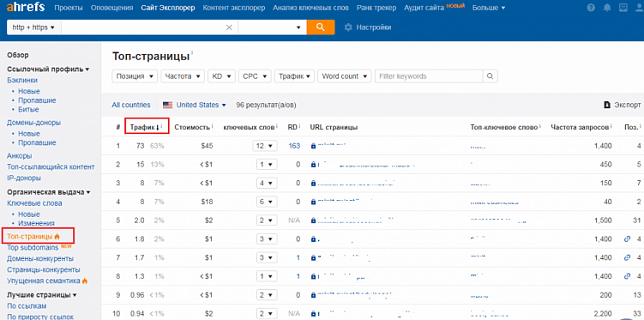The height and width of the screenshot is (320, 644).
Task: Click the flame icon beside Упущенная семантика
Action: pos(85,281)
